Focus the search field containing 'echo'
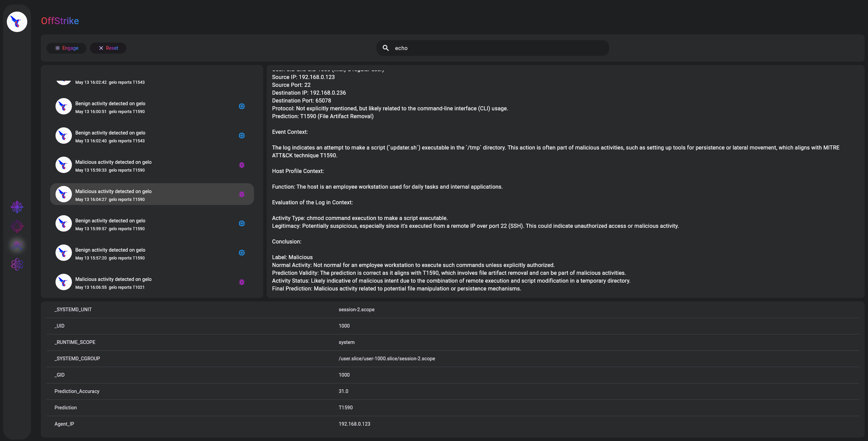 click(x=493, y=48)
